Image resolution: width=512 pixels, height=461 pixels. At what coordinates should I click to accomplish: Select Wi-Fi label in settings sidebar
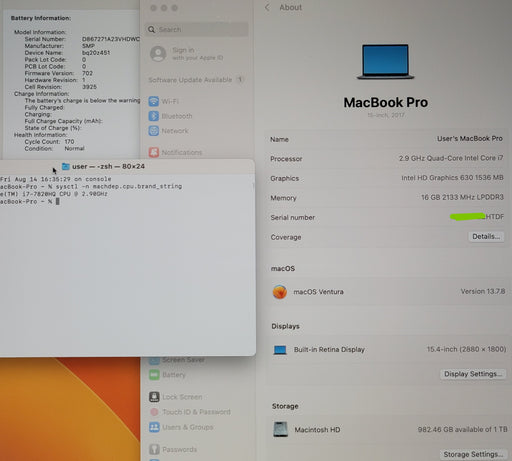170,101
